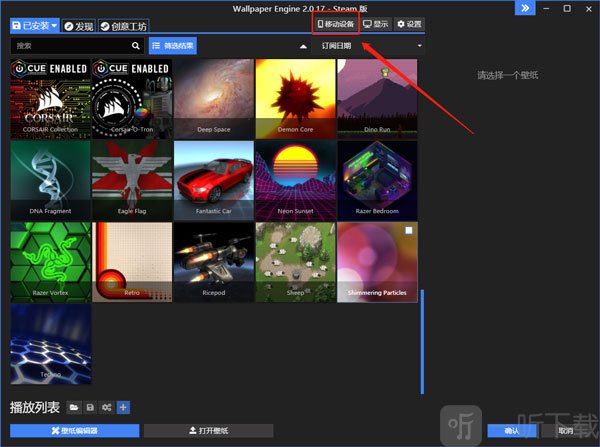This screenshot has height=447, width=600.
Task: Select the Fantastic Car wallpaper
Action: click(214, 180)
